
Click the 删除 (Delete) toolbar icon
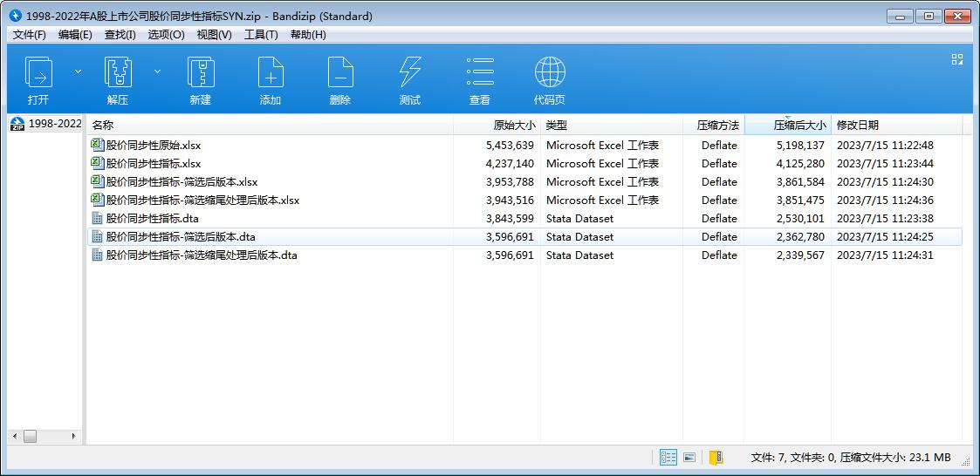(x=340, y=71)
